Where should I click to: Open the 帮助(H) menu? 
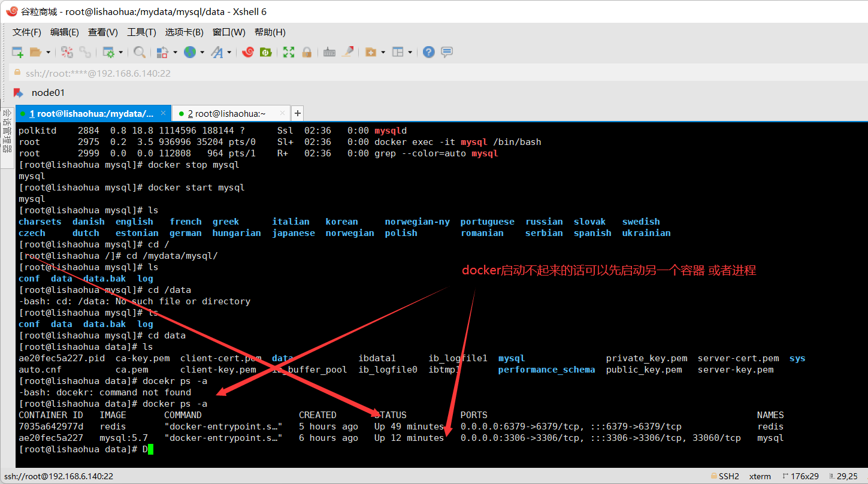click(x=270, y=32)
